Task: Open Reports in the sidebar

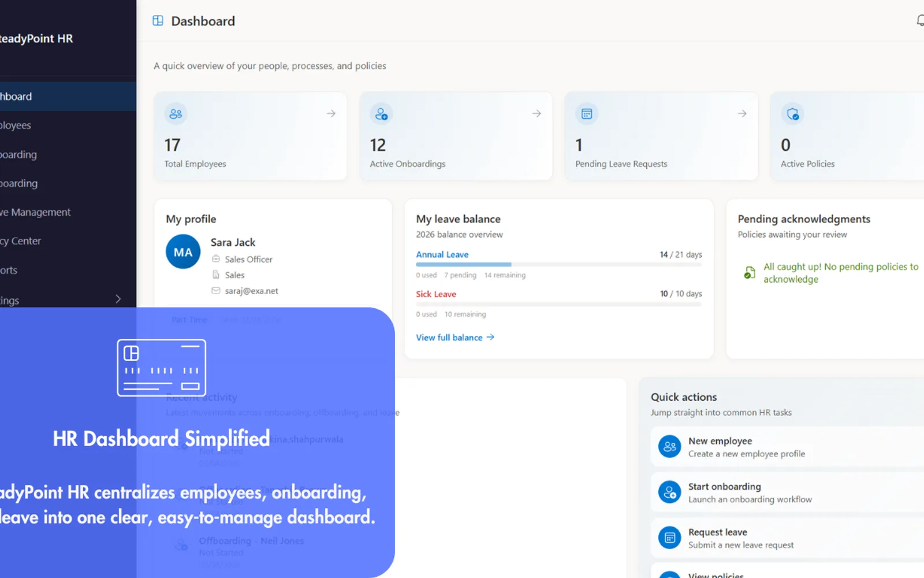Action: pyautogui.click(x=68, y=269)
